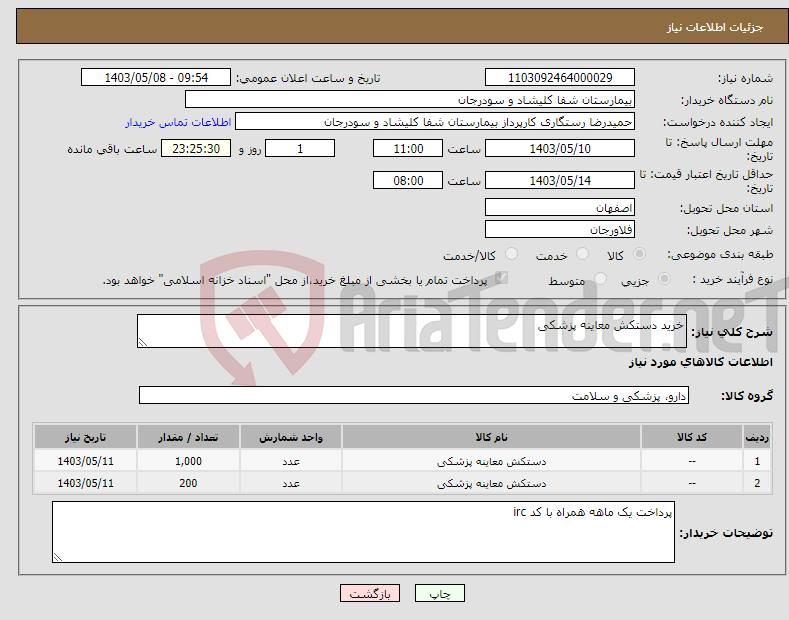Click the گروه کالا field

414,396
